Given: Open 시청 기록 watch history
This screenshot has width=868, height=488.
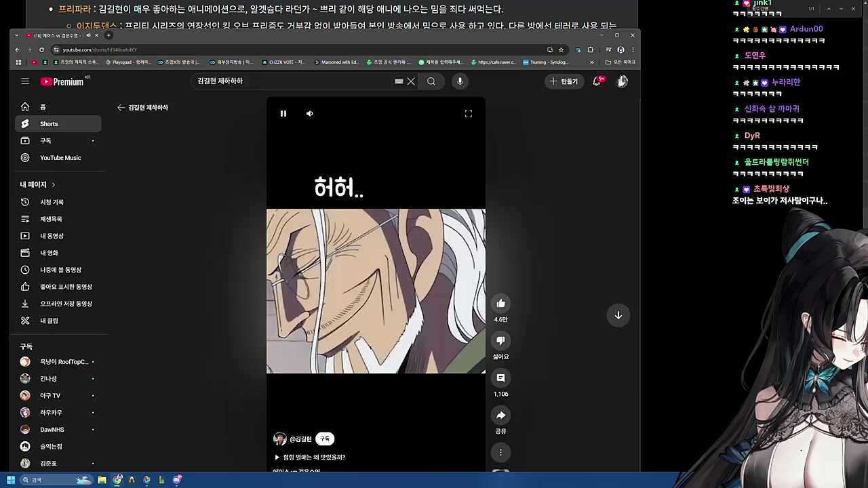Looking at the screenshot, I should tap(58, 202).
